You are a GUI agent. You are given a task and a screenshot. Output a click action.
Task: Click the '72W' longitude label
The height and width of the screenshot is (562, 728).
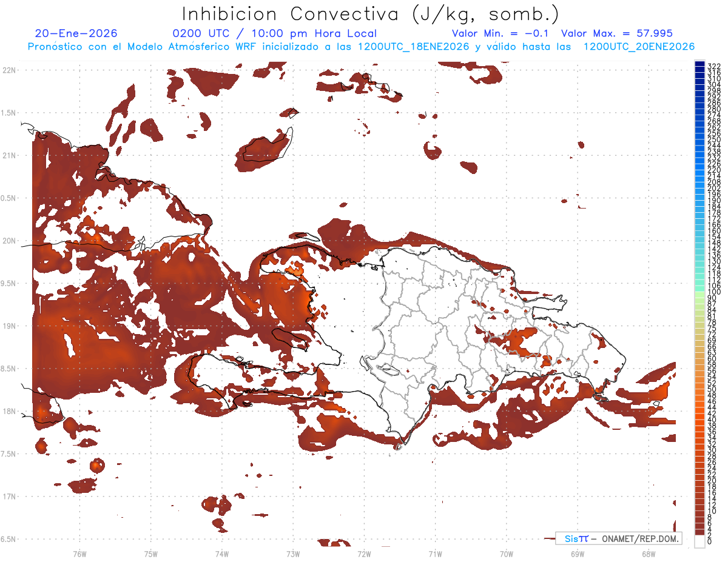coord(364,554)
